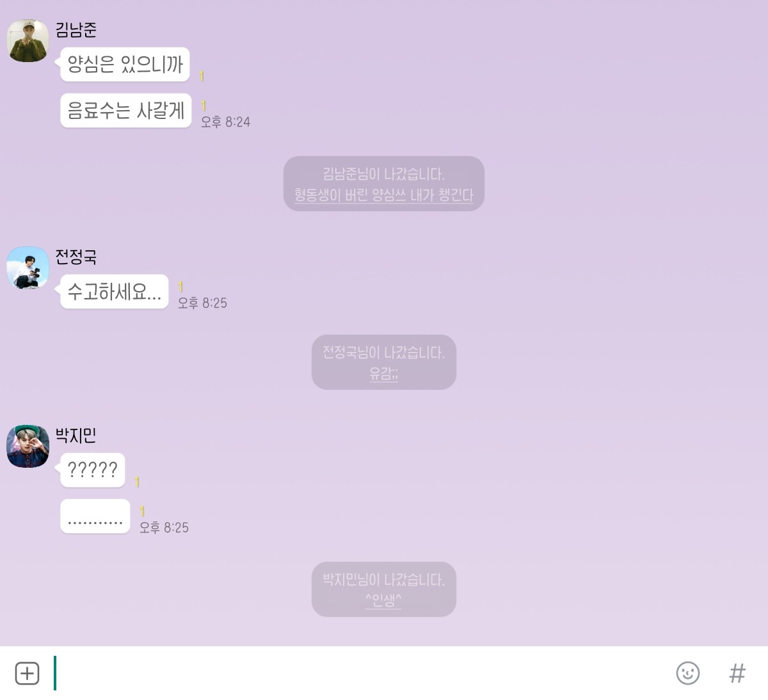Tap the hashtag search icon
Viewport: 768px width, 700px height.
pos(738,673)
